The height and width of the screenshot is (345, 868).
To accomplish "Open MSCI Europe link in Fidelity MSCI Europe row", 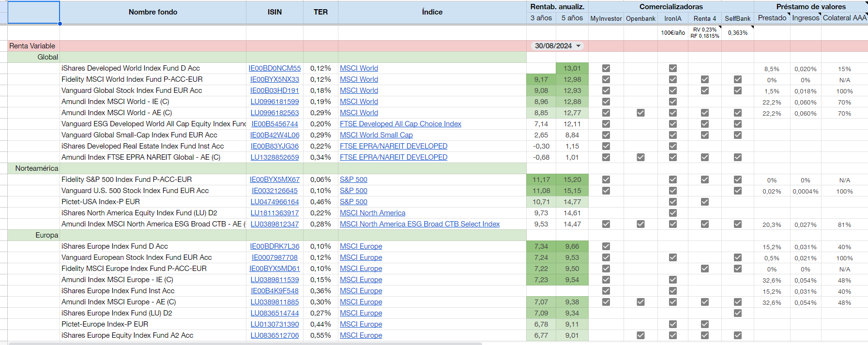I will [361, 269].
